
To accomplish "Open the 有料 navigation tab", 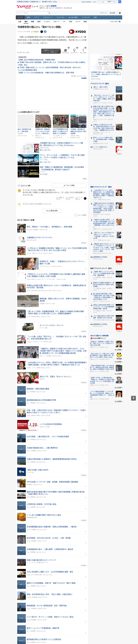I will (x=95, y=17).
